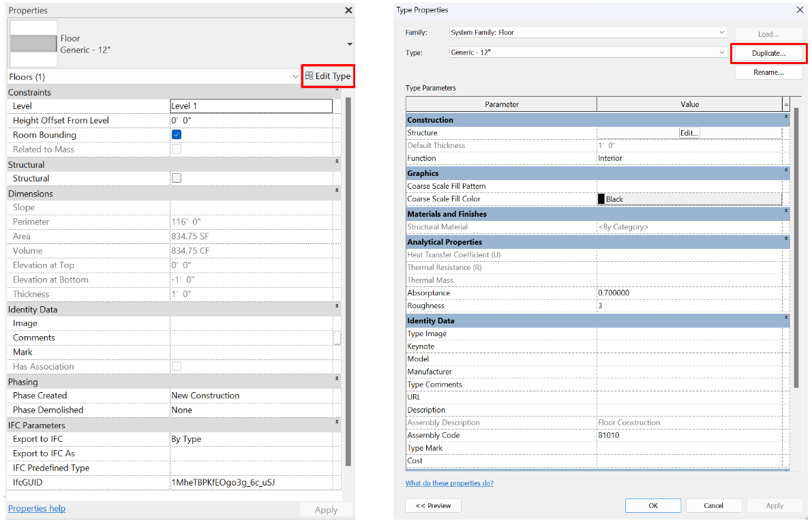Click the << Preview button
Image resolution: width=812 pixels, height=523 pixels.
click(433, 506)
